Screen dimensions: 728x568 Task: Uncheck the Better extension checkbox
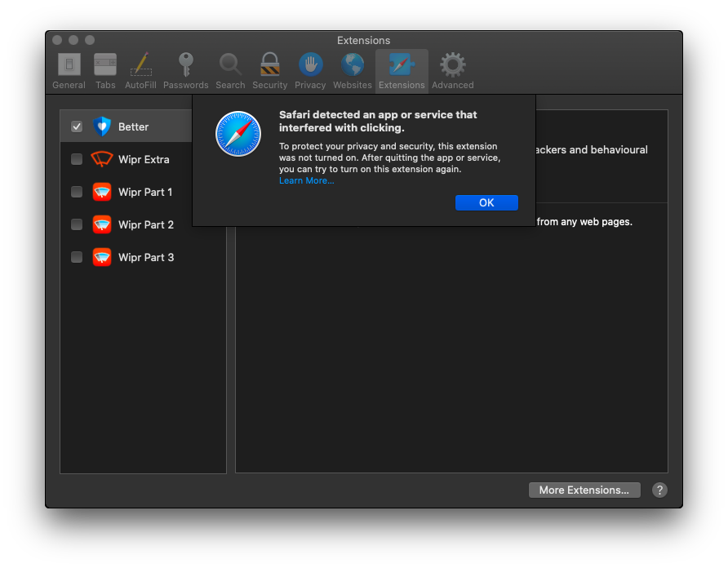(77, 126)
